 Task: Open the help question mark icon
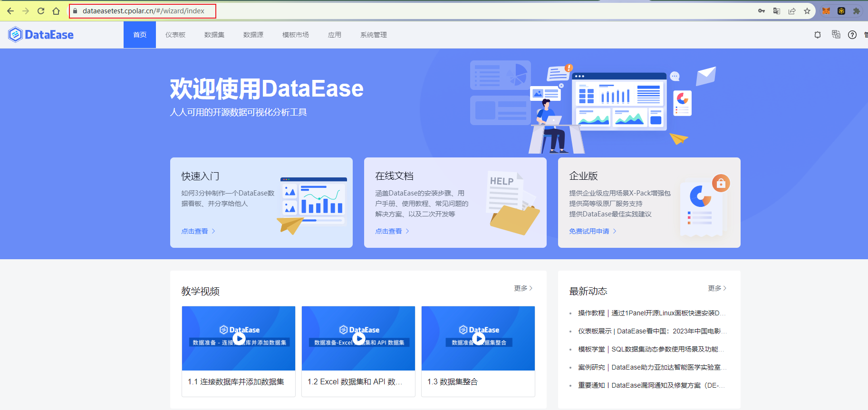pos(852,35)
